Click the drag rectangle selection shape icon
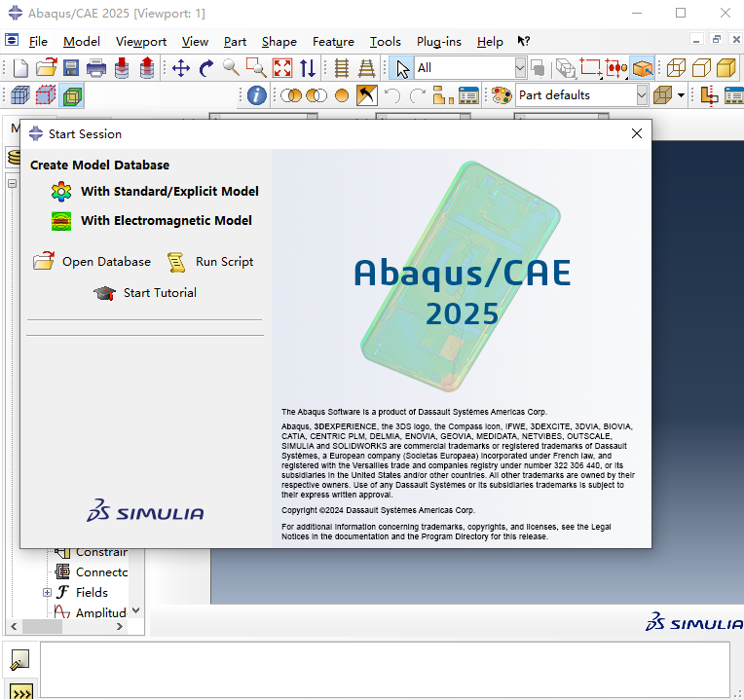 tap(591, 68)
